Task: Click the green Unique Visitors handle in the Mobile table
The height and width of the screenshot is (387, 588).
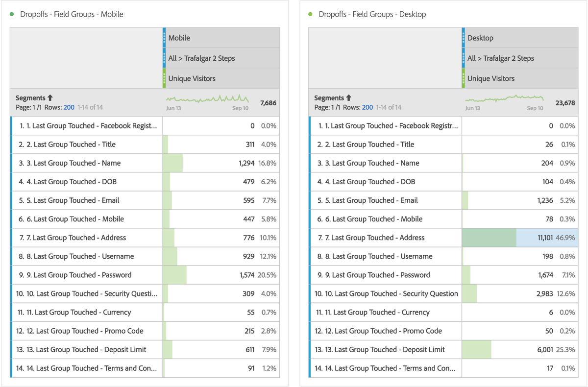Action: click(164, 78)
